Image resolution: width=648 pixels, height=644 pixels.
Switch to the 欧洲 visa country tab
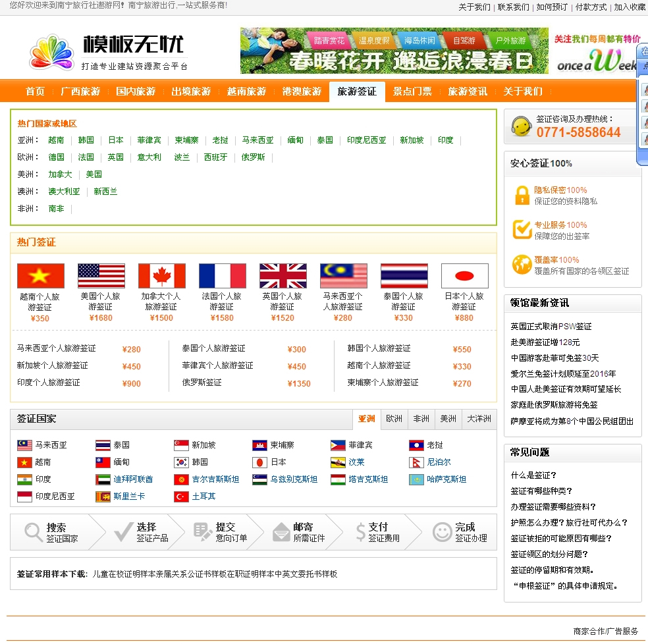click(394, 419)
